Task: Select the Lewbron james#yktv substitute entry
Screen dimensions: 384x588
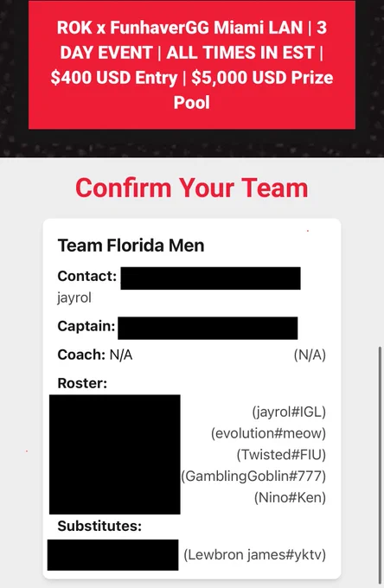Action: (x=254, y=554)
